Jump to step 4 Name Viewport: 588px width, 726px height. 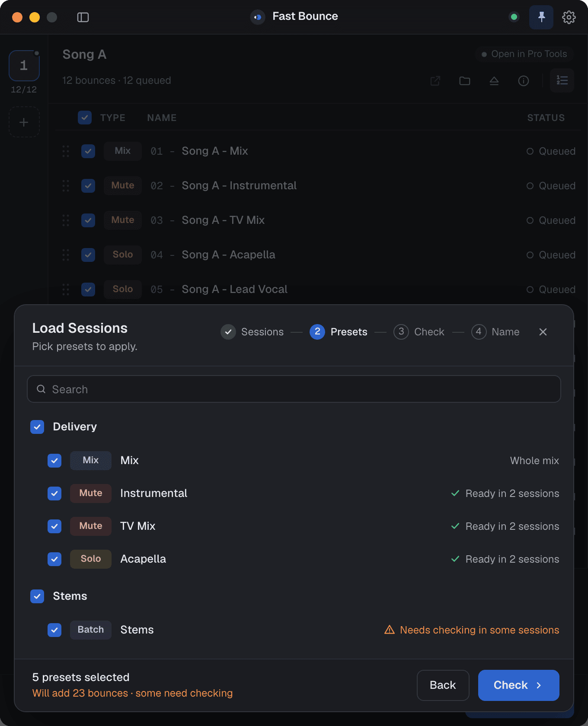495,332
